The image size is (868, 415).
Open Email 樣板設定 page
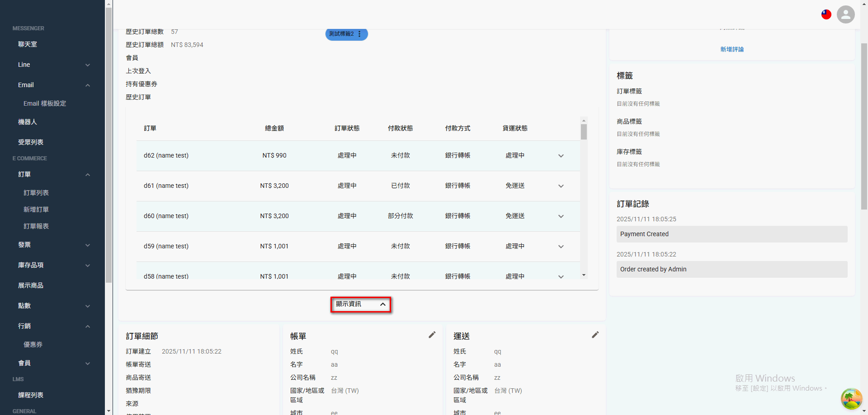45,103
